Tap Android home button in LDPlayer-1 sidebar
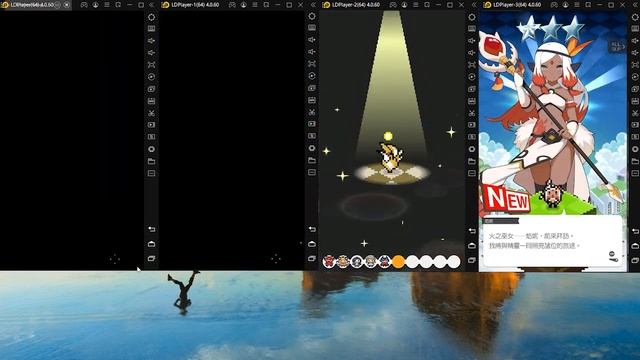The width and height of the screenshot is (640, 360). point(312,244)
